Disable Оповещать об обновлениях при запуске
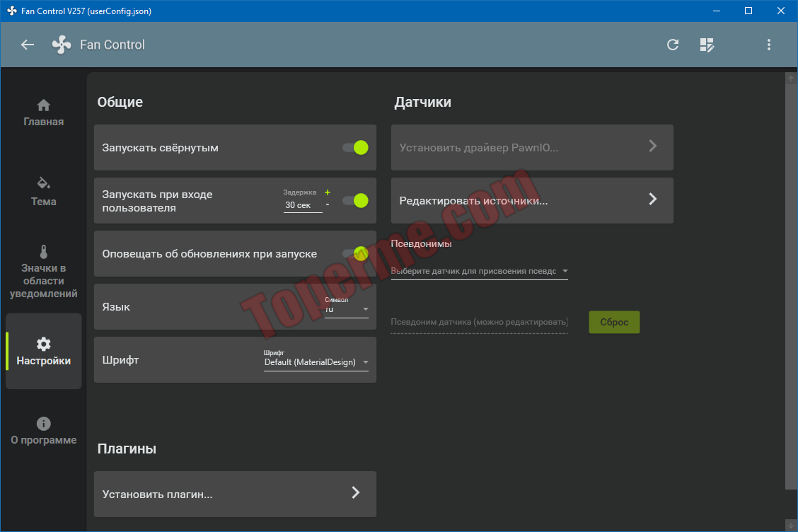This screenshot has height=532, width=798. point(355,253)
